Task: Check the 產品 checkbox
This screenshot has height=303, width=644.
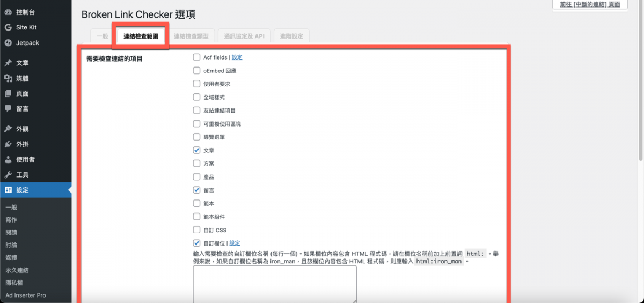Action: tap(196, 176)
